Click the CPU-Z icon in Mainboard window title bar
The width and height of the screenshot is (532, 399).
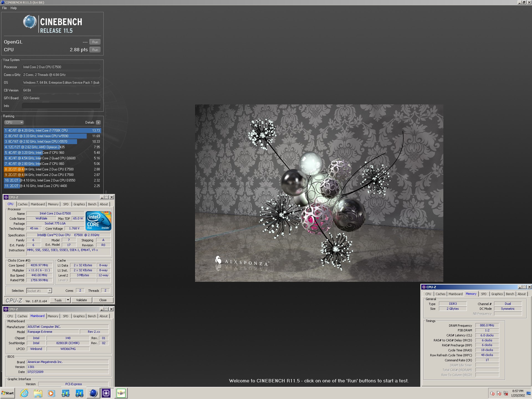point(6,309)
